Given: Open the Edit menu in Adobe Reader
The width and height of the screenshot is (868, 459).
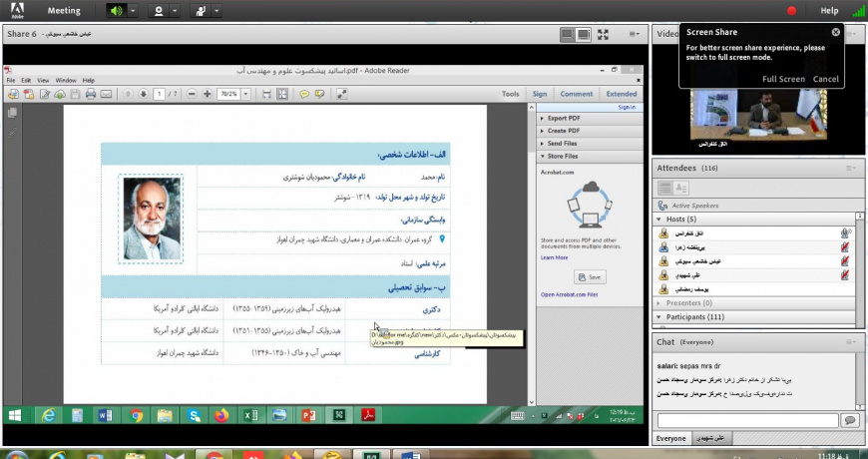Looking at the screenshot, I should click(26, 80).
